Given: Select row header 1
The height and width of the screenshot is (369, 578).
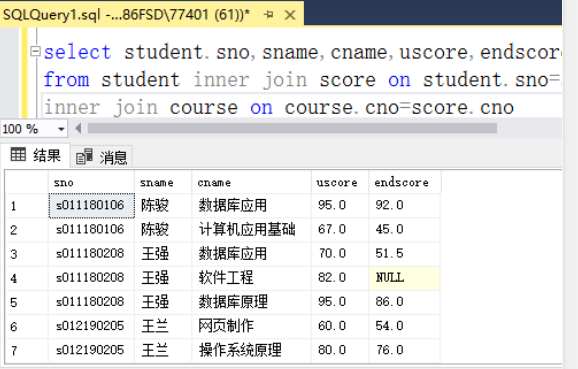Looking at the screenshot, I should click(x=27, y=206).
